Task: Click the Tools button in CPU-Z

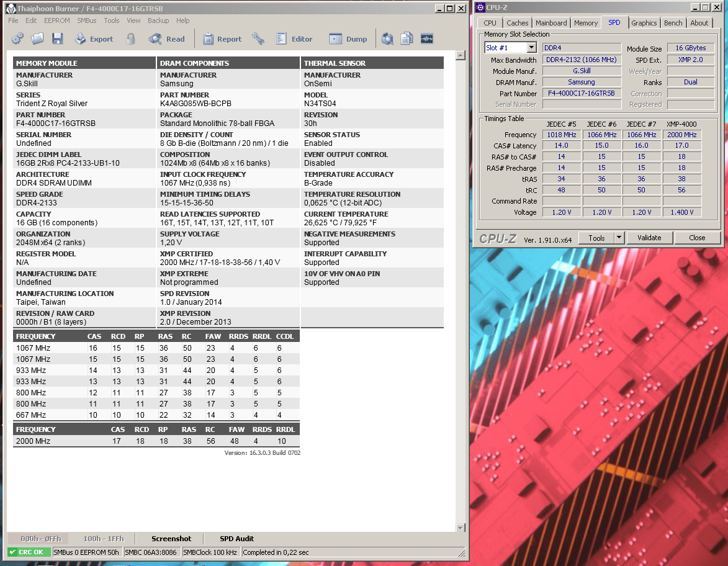Action: pyautogui.click(x=596, y=238)
